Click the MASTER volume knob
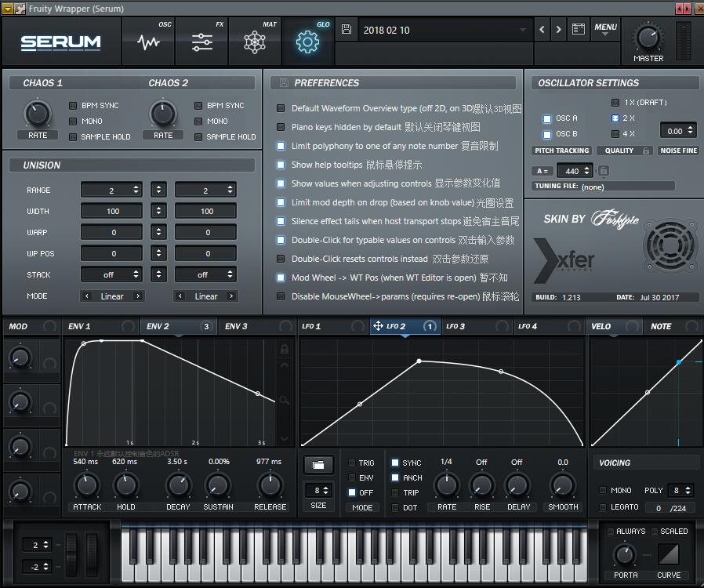 pyautogui.click(x=648, y=38)
